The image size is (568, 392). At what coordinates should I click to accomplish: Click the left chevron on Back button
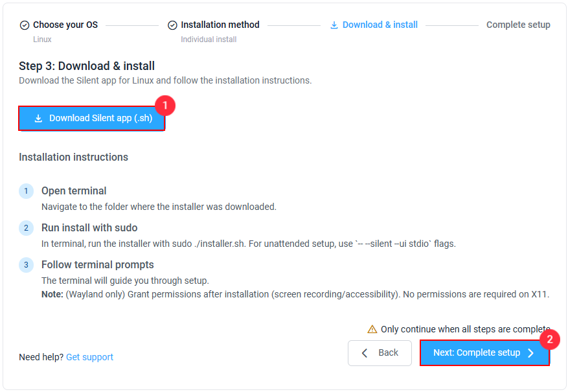point(365,353)
